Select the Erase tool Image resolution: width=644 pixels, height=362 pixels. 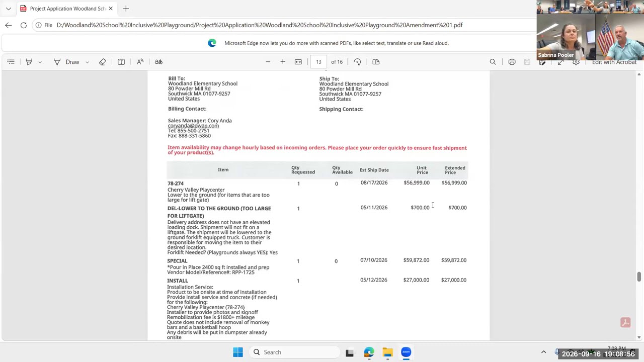pos(103,62)
